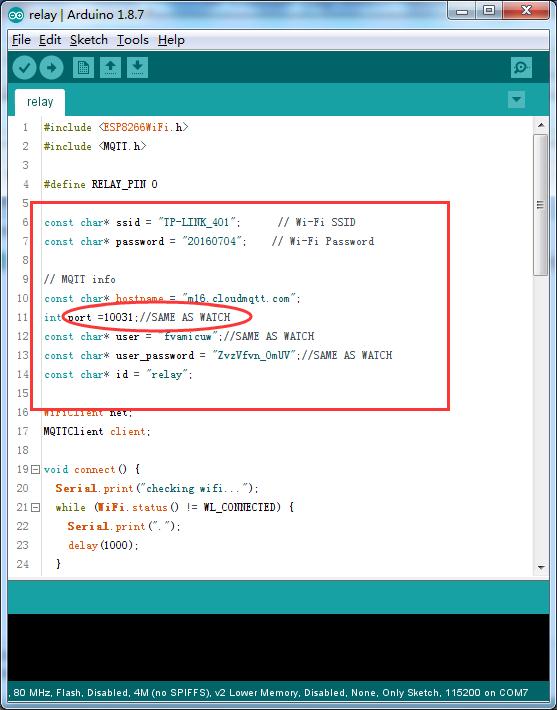Screen dimensions: 557x710
Task: Click the editor scrollbar up arrow
Action: tap(541, 125)
